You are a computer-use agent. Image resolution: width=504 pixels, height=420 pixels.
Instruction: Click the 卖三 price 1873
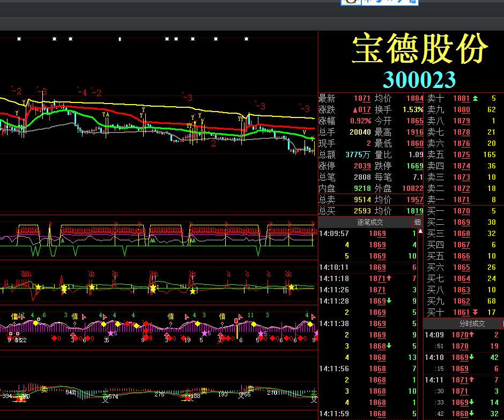tap(462, 177)
